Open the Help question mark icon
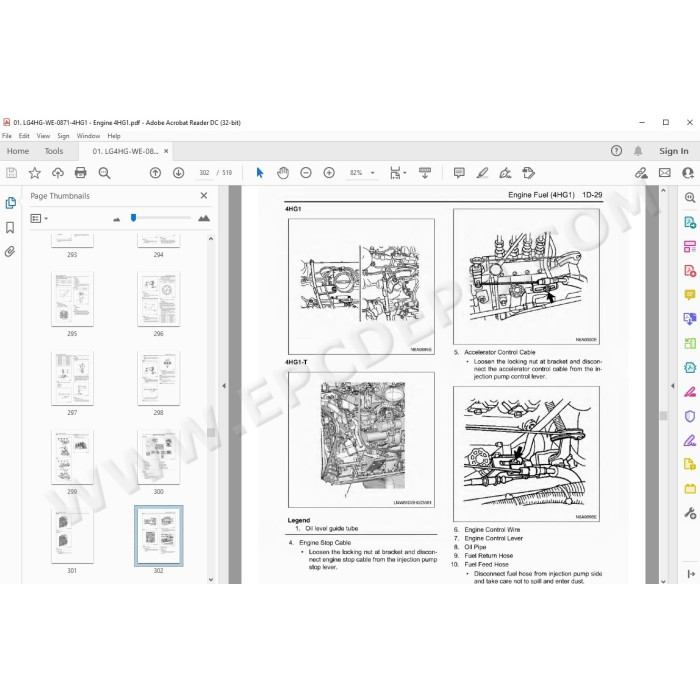This screenshot has height=700, width=700. [616, 151]
